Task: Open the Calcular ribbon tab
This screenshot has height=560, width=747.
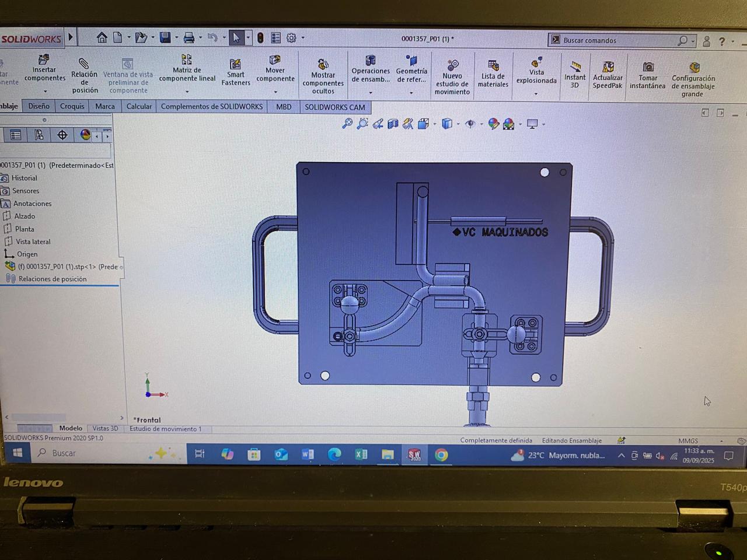Action: click(x=139, y=107)
